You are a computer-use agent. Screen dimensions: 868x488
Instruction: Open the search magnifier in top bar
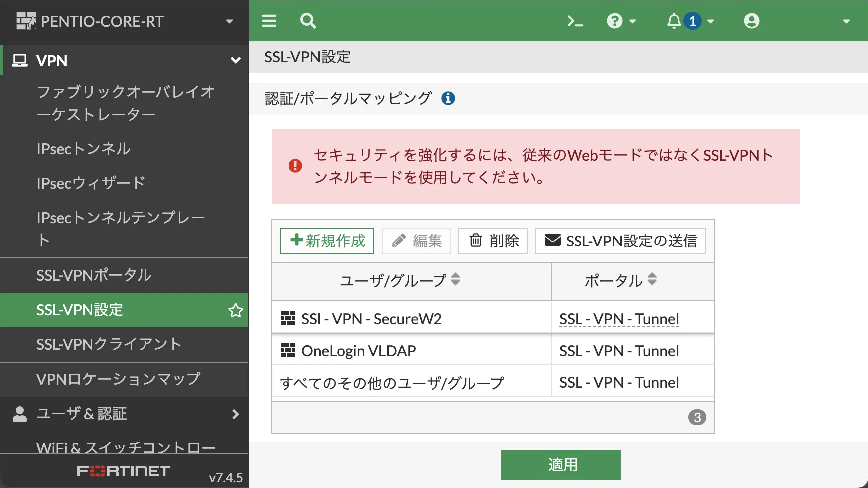point(308,21)
